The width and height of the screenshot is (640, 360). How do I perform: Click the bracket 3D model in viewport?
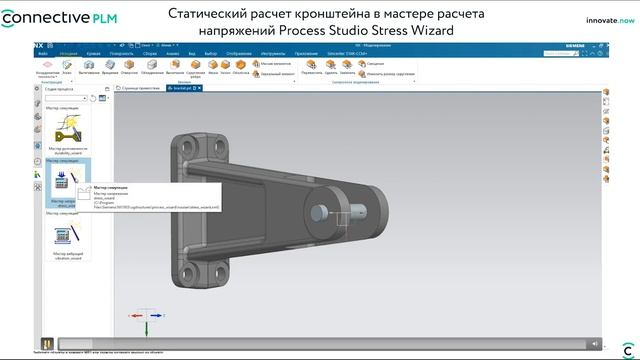click(279, 210)
